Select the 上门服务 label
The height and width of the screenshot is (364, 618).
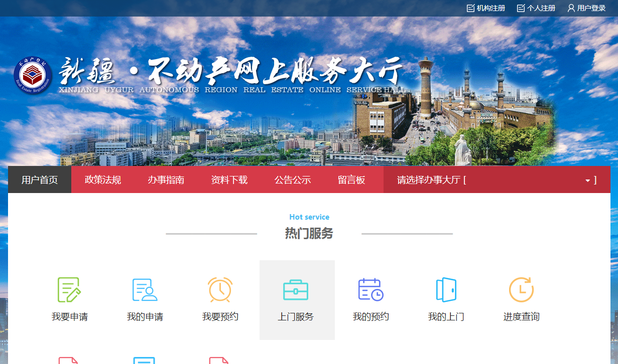pyautogui.click(x=296, y=317)
